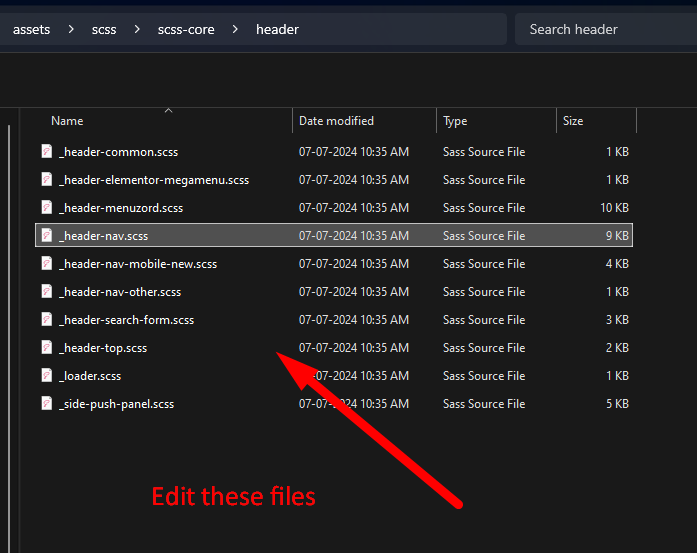Select the file name _header-nav.scss
Screen dimensions: 697x553
pos(104,236)
